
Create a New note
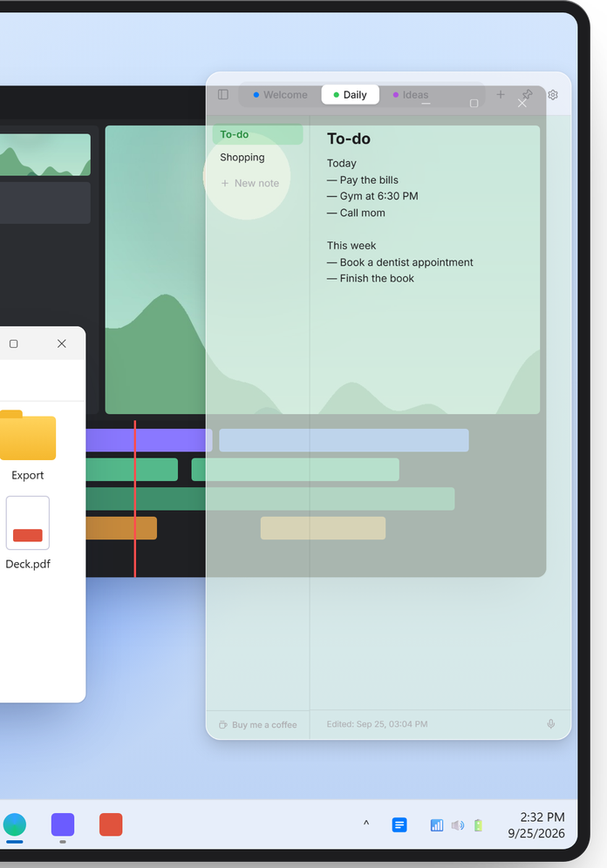point(249,183)
